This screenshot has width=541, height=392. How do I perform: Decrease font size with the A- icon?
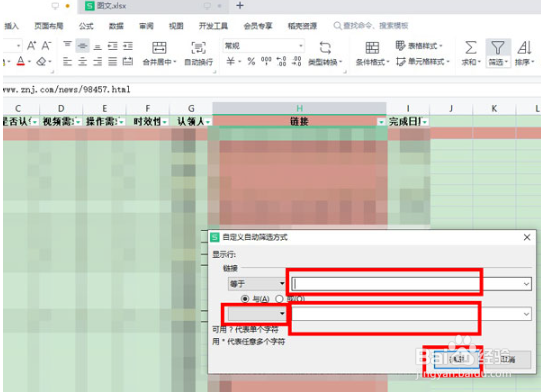point(46,46)
